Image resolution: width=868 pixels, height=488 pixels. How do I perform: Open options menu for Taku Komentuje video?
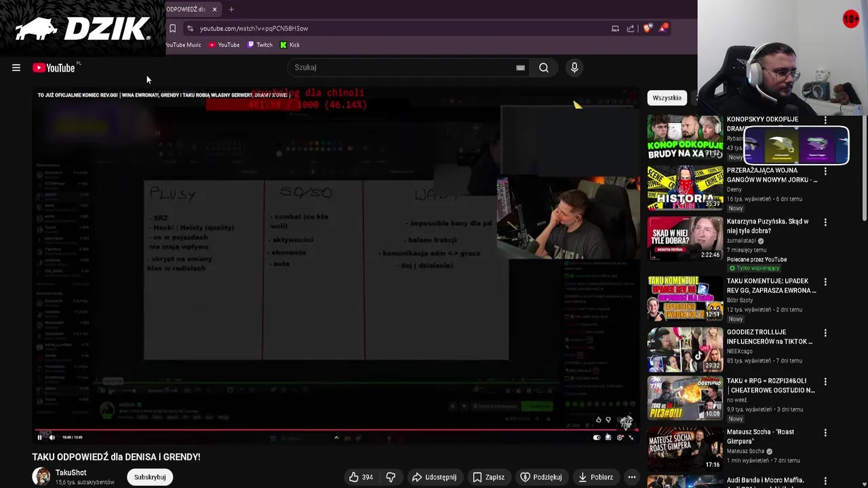(825, 281)
